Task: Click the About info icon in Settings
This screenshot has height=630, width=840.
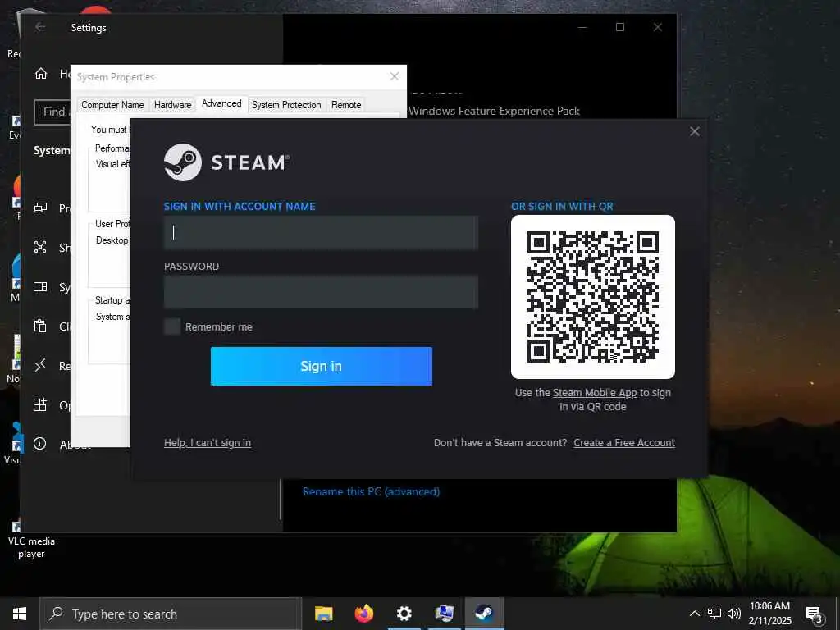Action: (39, 444)
